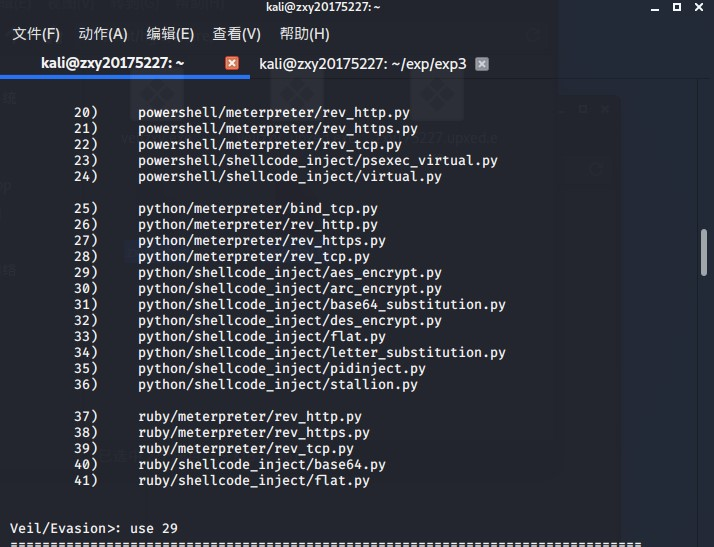Click payload 38 ruby/meterpreter/rev_https.py
This screenshot has height=547, width=714.
[222, 432]
